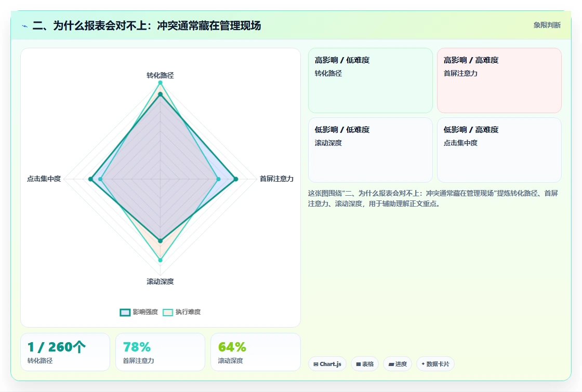
Task: Click the 1 / 260个 stat value
Action: [57, 347]
